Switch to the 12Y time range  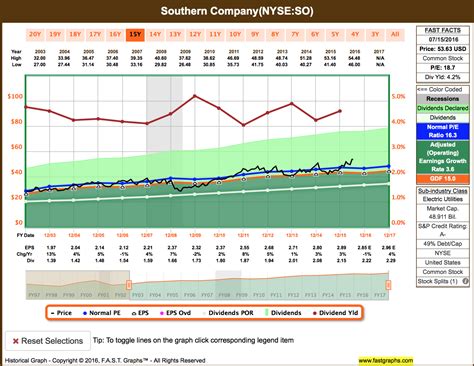(195, 34)
